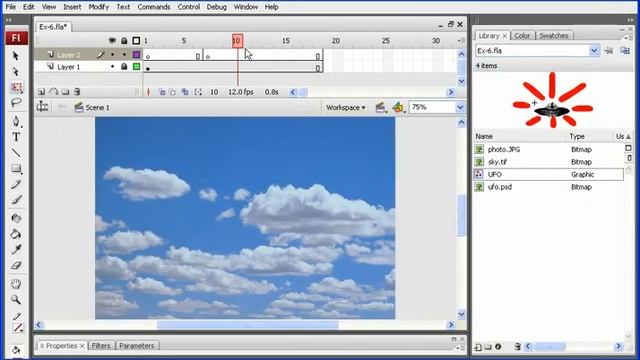Click the UFO preview thumbnail
Screen dimensions: 640x360
click(x=552, y=100)
